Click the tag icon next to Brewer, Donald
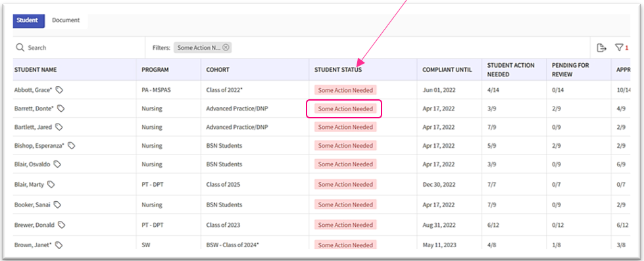This screenshot has width=644, height=261. coord(62,225)
